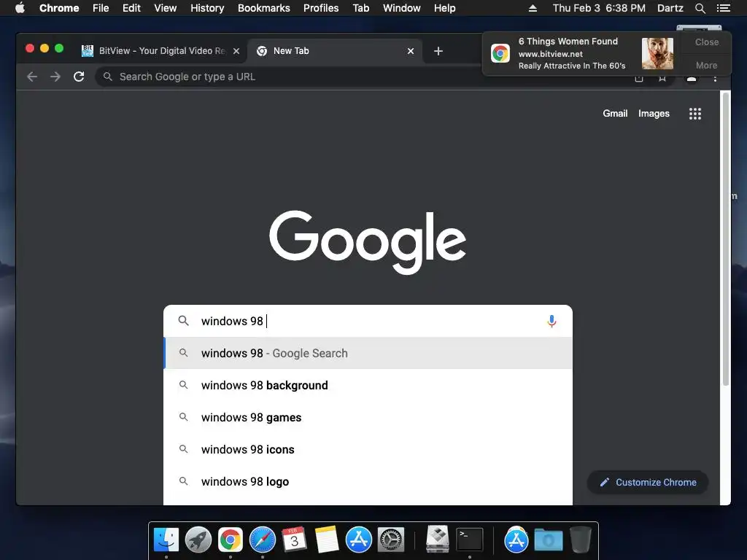
Task: Switch to the New Tab tab
Action: pos(333,51)
